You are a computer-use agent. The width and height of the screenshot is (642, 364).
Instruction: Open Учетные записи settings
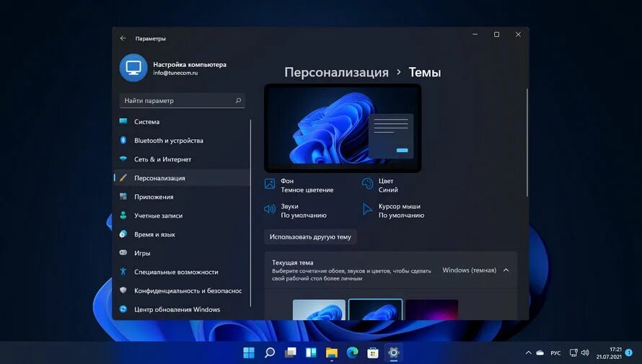[x=181, y=216]
